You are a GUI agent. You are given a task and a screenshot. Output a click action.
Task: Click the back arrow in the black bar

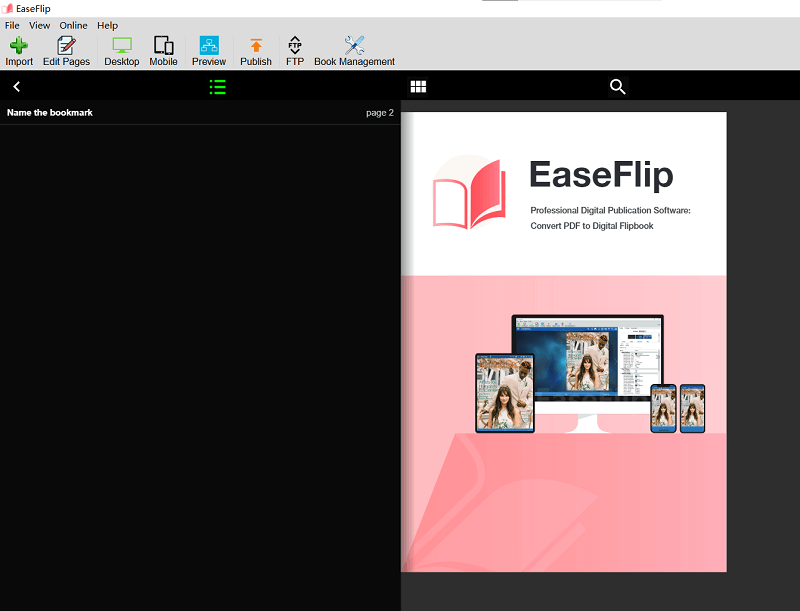[17, 87]
